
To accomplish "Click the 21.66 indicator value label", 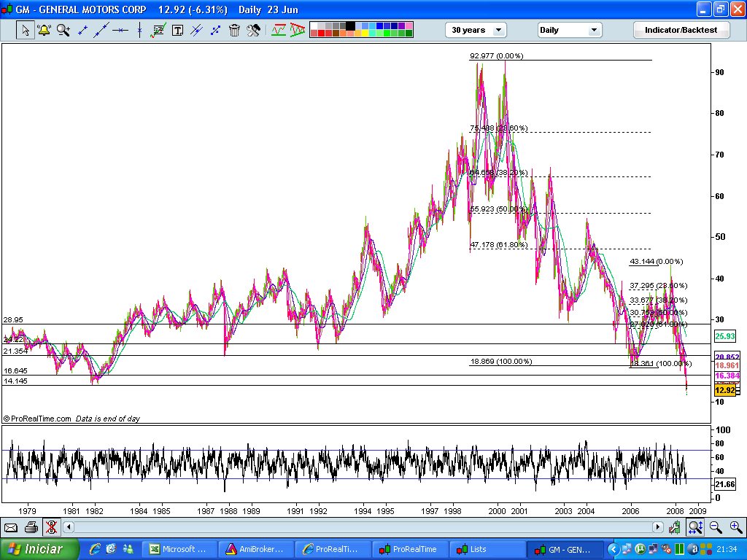I will [x=725, y=484].
